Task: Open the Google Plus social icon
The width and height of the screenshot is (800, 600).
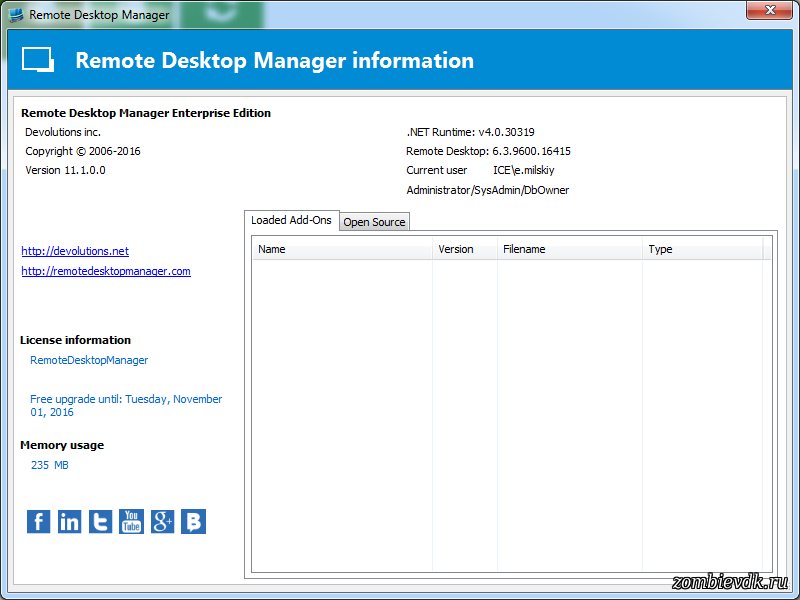Action: [x=162, y=521]
